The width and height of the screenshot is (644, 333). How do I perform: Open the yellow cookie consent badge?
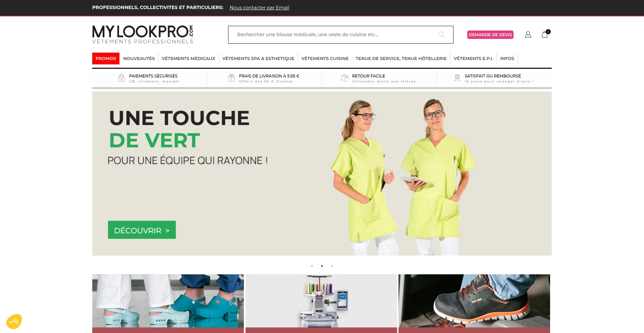tap(14, 322)
